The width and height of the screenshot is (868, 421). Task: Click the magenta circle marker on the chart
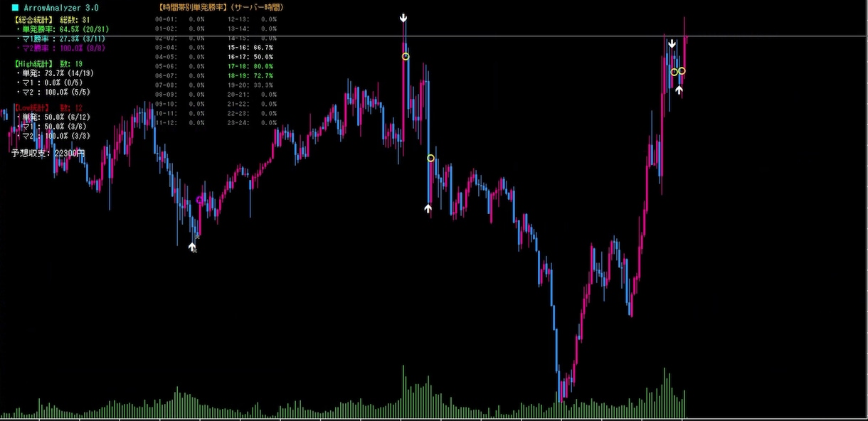tap(199, 201)
